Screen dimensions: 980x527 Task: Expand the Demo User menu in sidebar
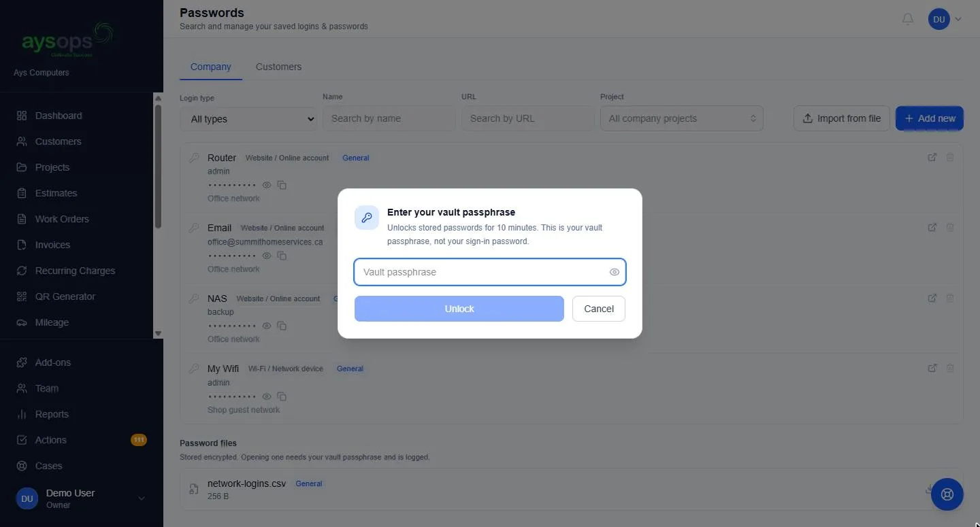point(82,498)
